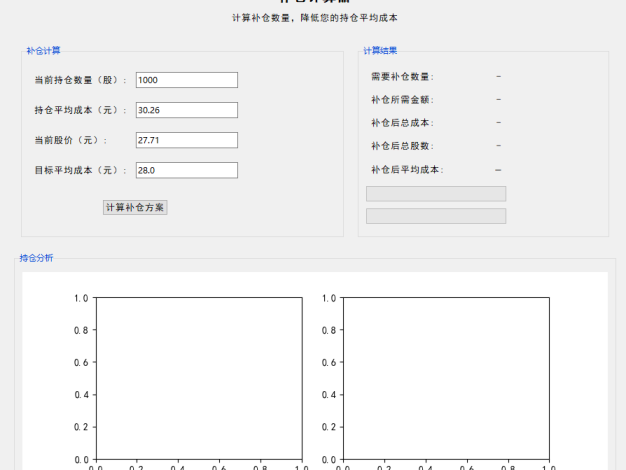Screen dimensions: 626x470
Task: Click the 补仓后总成本 result label
Action: pyautogui.click(x=402, y=123)
